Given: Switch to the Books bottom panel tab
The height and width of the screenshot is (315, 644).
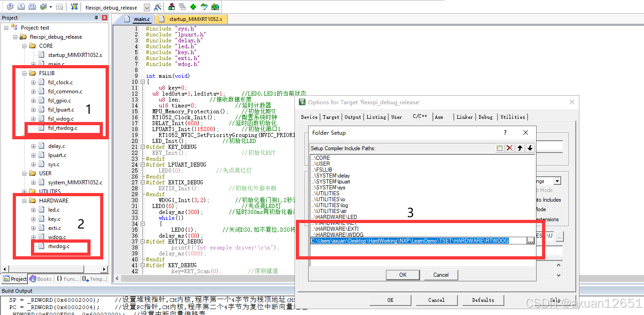Looking at the screenshot, I should tap(41, 279).
